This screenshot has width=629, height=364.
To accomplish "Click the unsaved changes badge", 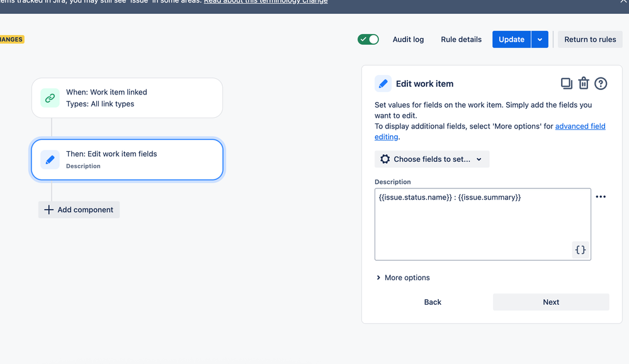I will (11, 39).
